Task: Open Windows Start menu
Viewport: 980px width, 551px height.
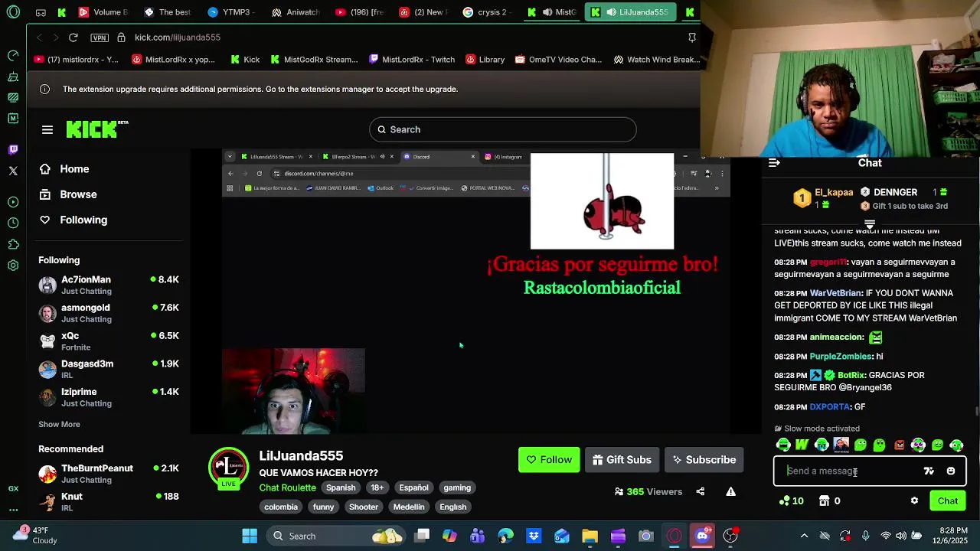Action: tap(250, 536)
